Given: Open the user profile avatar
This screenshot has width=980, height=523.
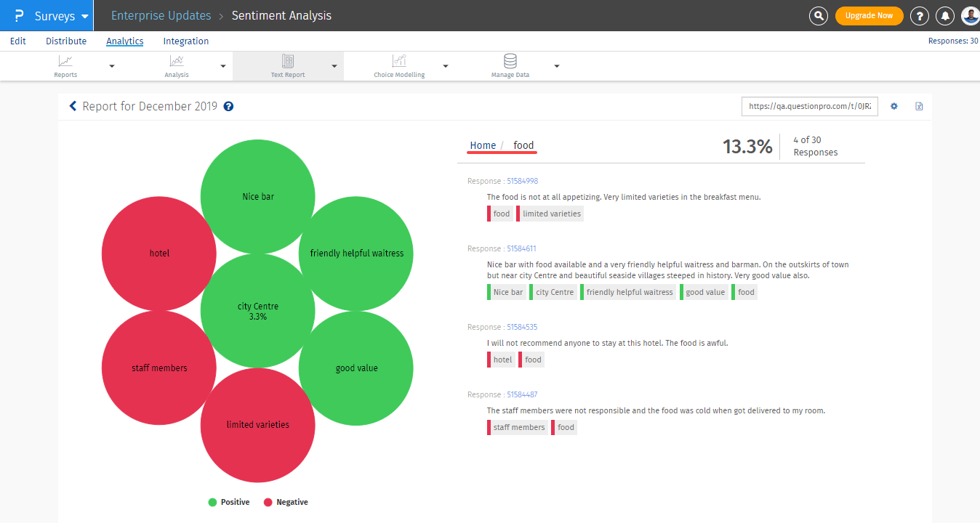Looking at the screenshot, I should pyautogui.click(x=970, y=16).
